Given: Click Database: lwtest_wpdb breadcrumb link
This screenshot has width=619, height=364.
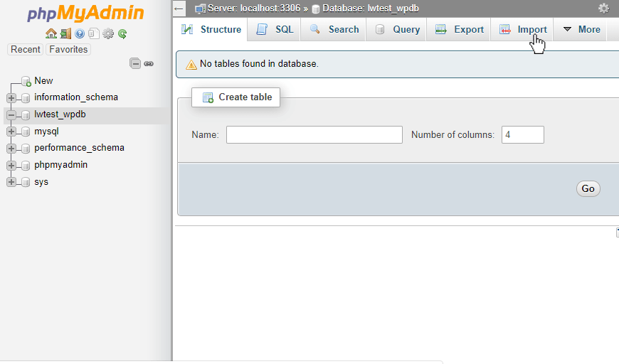Looking at the screenshot, I should (x=370, y=9).
